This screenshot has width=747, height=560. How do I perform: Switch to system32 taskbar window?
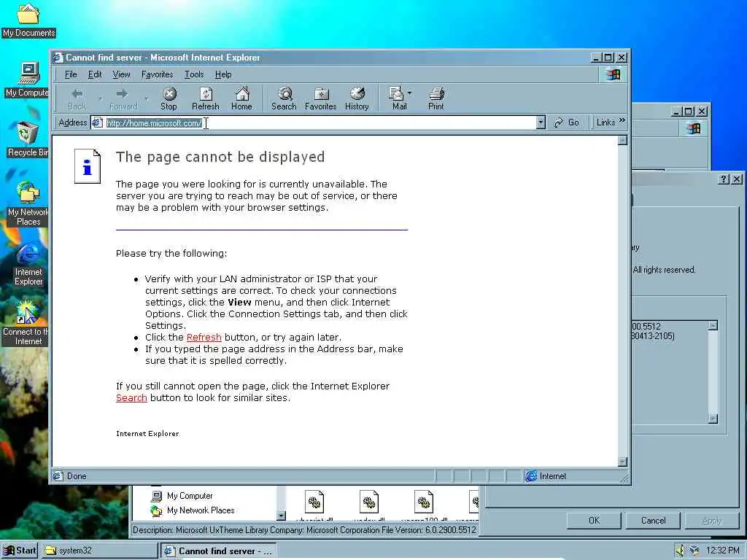pos(99,551)
